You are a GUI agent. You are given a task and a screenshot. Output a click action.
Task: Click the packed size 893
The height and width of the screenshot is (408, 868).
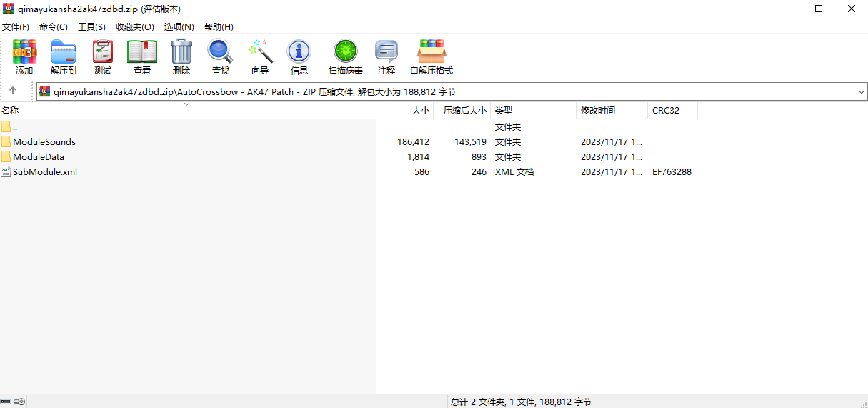479,156
